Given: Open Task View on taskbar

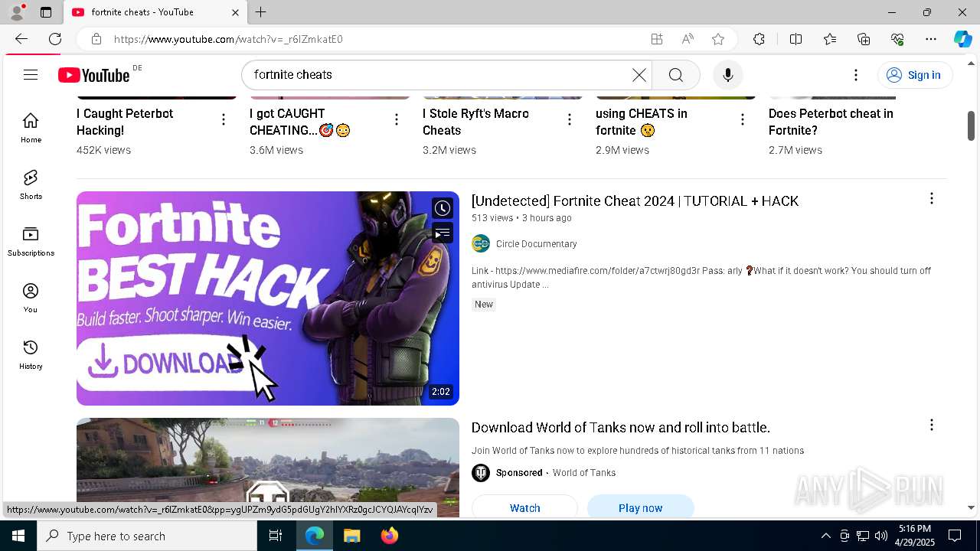Looking at the screenshot, I should (x=276, y=536).
